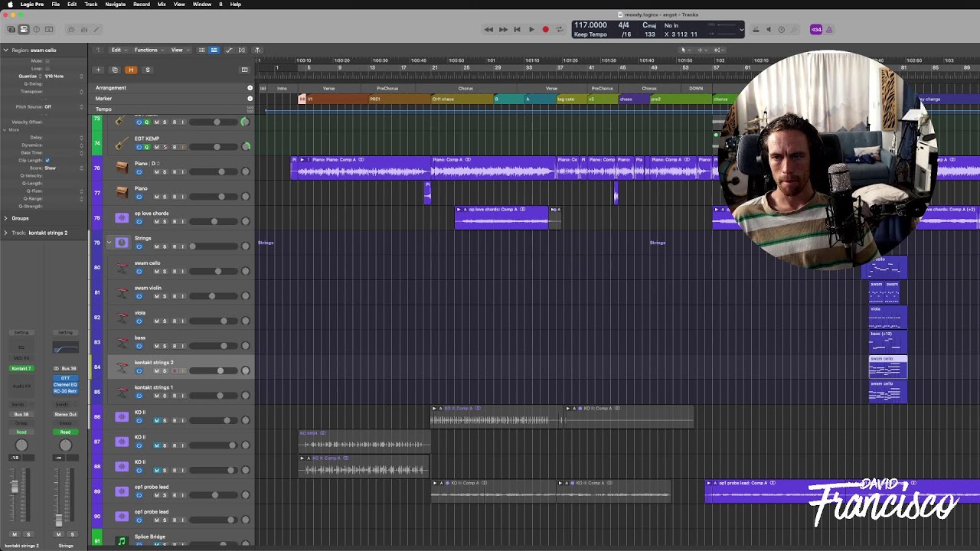This screenshot has height=551, width=980.
Task: Collapse the Strings track stack
Action: 109,243
